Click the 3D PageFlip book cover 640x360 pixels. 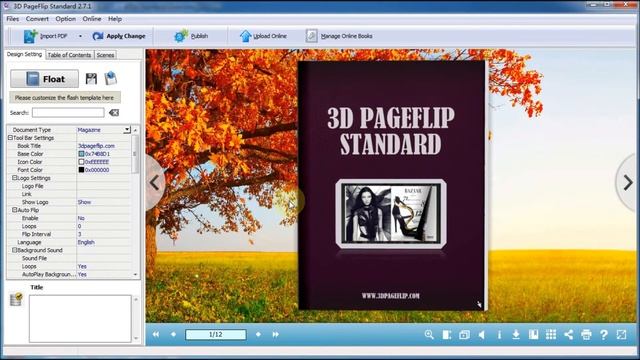[392, 186]
